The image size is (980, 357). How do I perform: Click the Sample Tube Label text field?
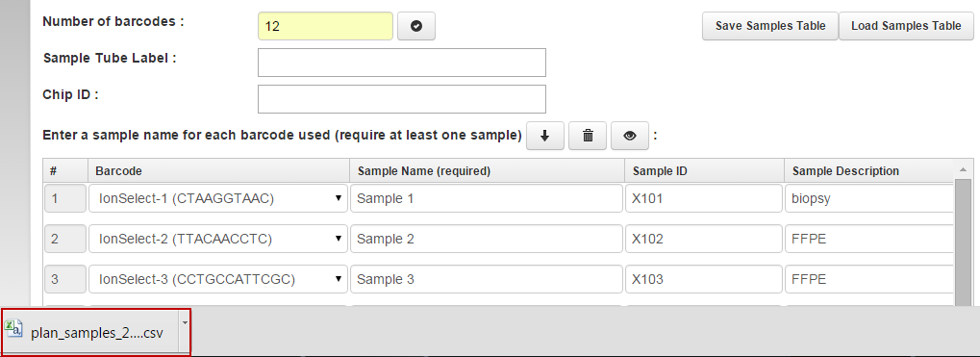pyautogui.click(x=402, y=63)
